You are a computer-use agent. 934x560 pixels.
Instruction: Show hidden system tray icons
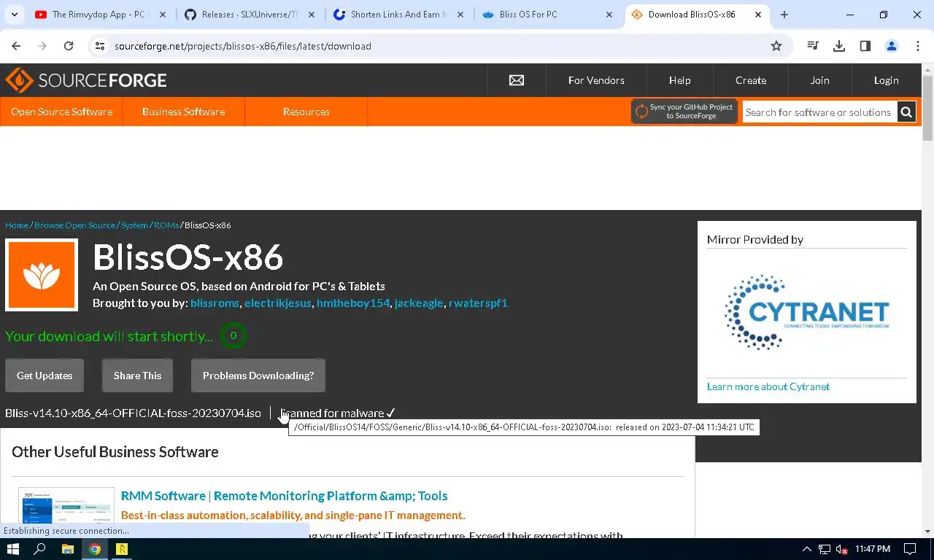click(807, 549)
